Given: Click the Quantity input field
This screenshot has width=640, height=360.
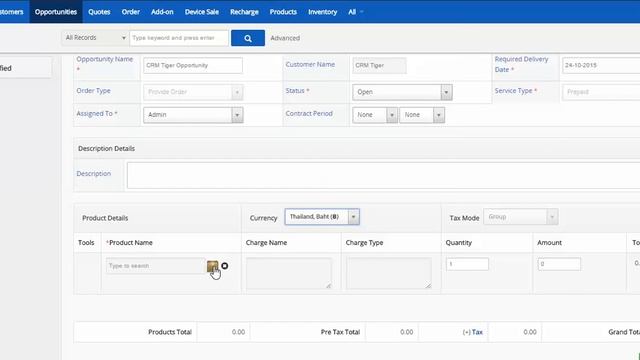Looking at the screenshot, I should pos(467,264).
